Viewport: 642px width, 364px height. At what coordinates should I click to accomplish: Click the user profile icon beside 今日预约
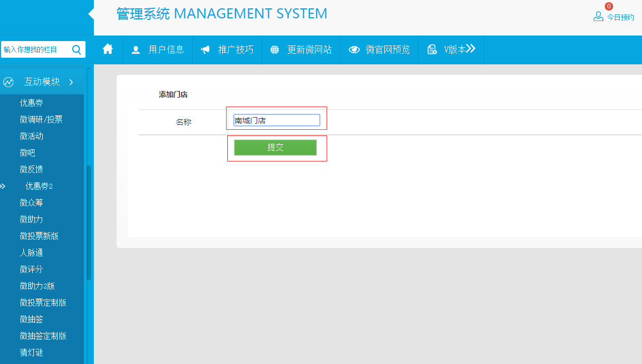pyautogui.click(x=598, y=17)
